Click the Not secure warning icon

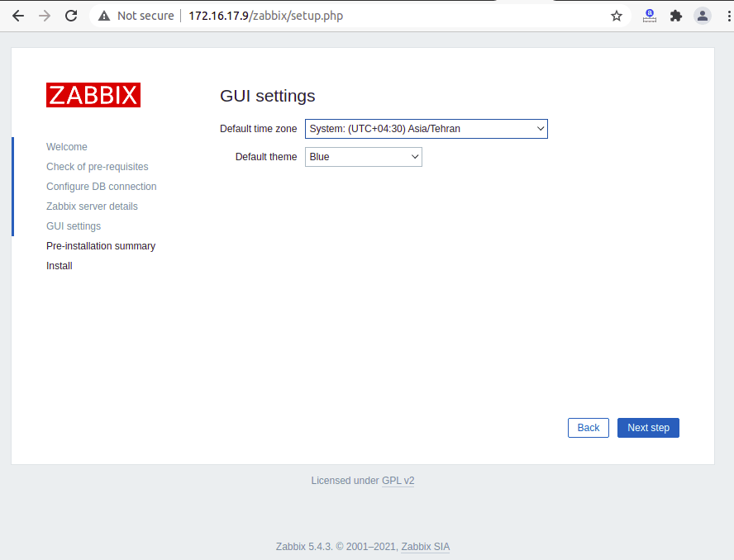pos(104,16)
